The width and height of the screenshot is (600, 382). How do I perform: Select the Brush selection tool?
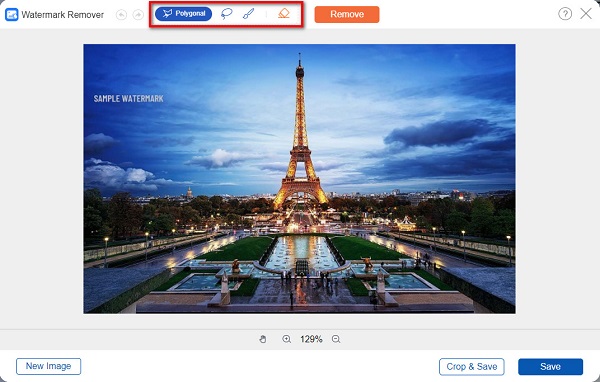[248, 14]
